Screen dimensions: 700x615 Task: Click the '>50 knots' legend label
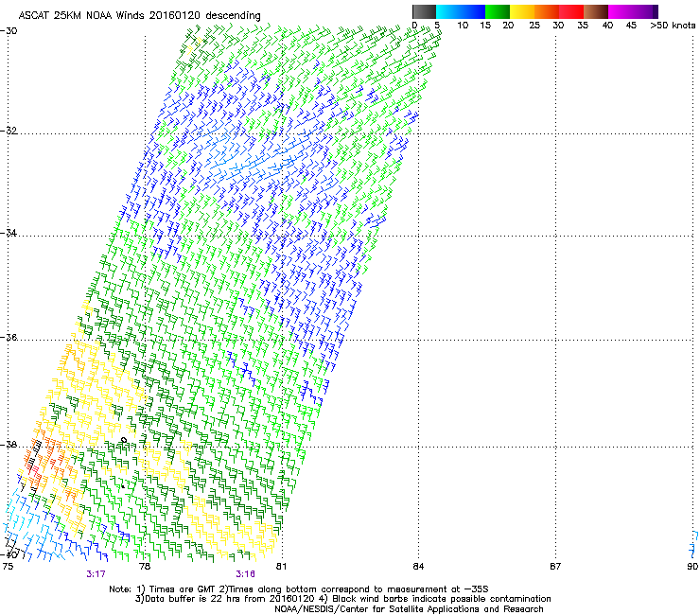point(673,26)
